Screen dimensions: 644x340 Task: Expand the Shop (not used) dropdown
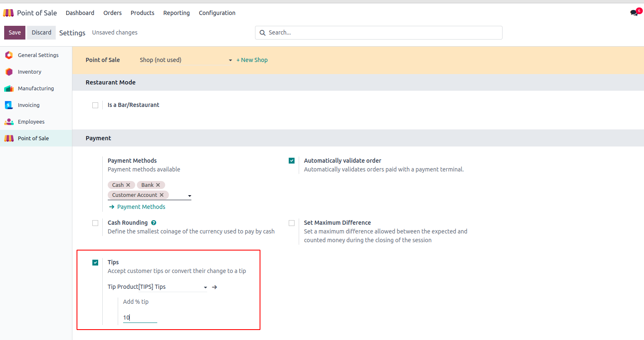point(230,60)
